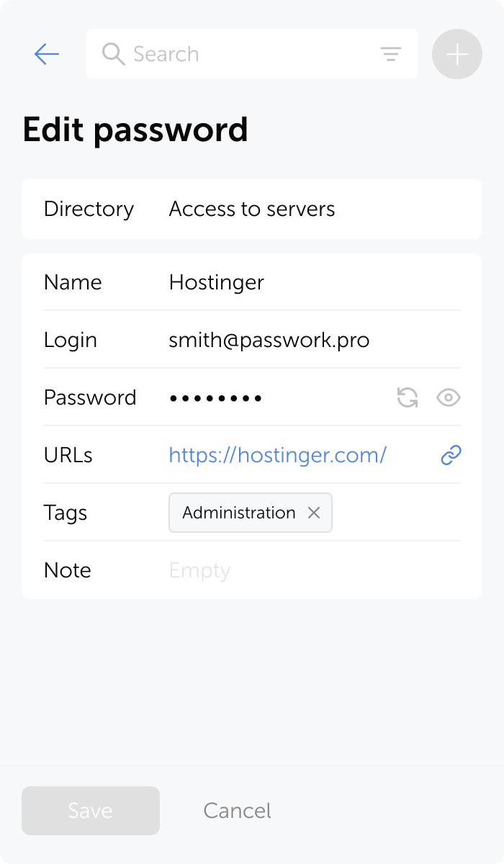
Task: Click the magnifying glass search icon
Action: coord(113,54)
